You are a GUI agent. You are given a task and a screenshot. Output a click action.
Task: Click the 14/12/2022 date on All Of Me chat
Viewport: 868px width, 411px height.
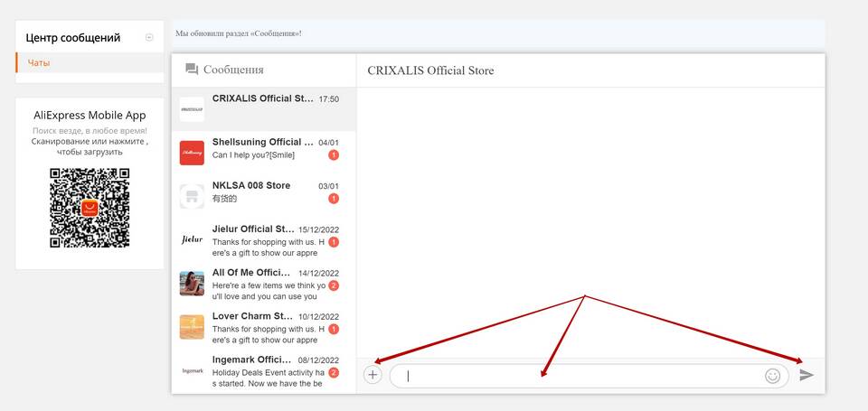(319, 274)
